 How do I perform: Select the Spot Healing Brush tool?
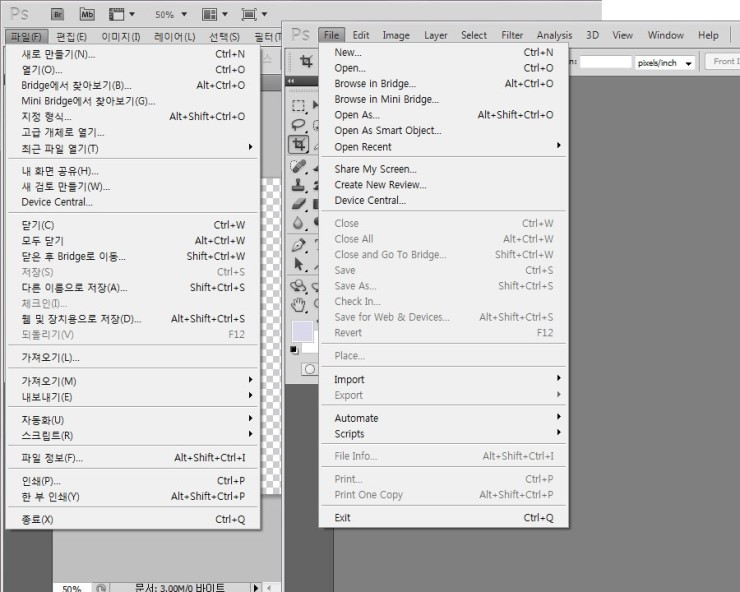tap(298, 166)
